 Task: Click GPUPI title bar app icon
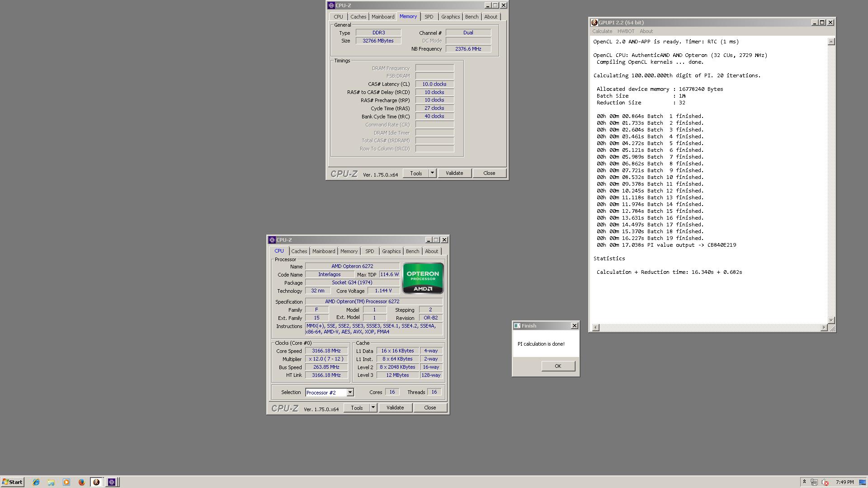click(x=594, y=23)
